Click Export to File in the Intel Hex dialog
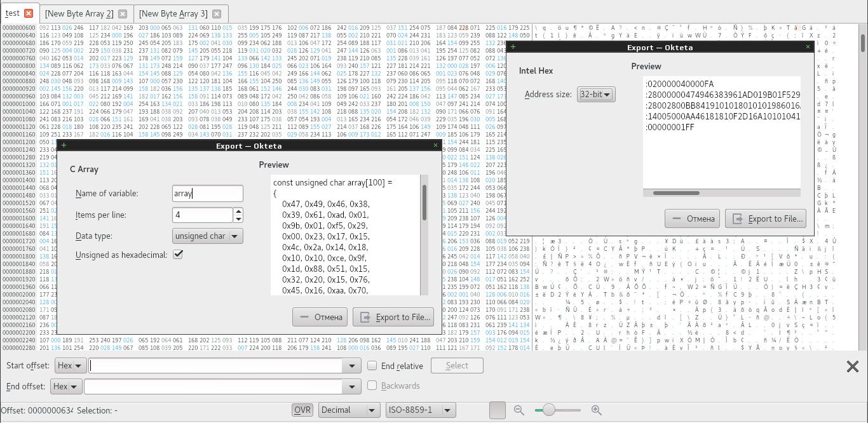Viewport: 868px width, 423px height. [x=766, y=218]
